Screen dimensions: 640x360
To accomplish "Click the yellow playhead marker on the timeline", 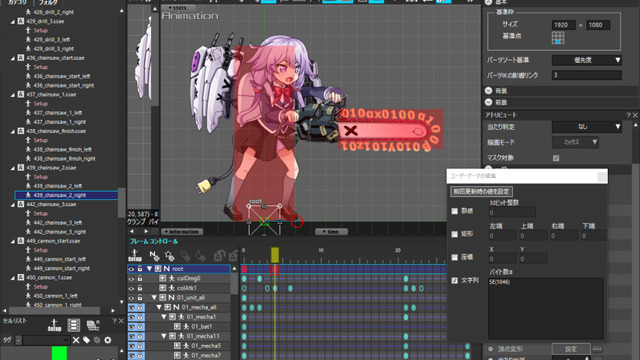I will tap(275, 255).
